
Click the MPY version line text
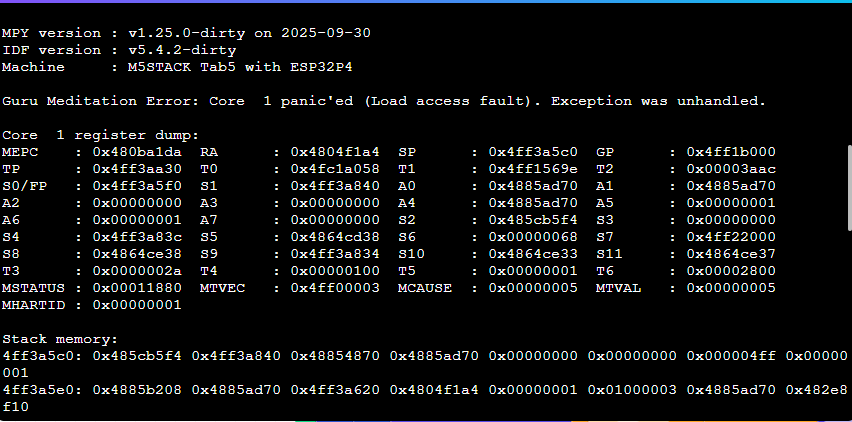point(186,32)
